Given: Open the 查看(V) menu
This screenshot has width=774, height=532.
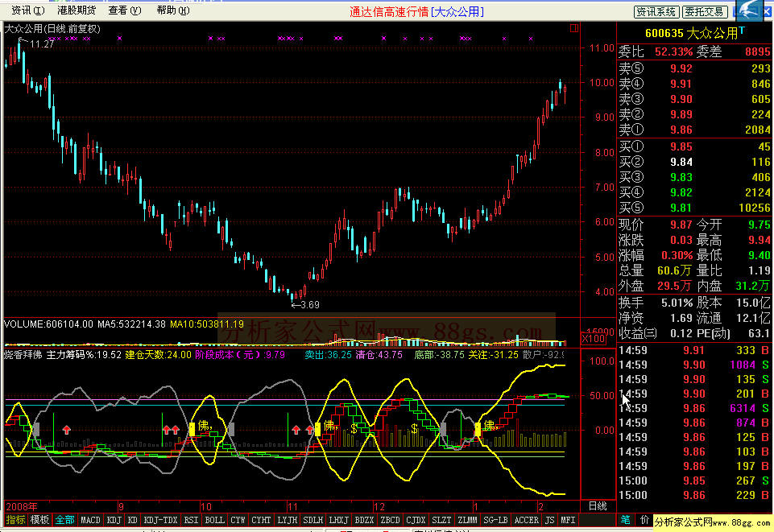Looking at the screenshot, I should [124, 10].
